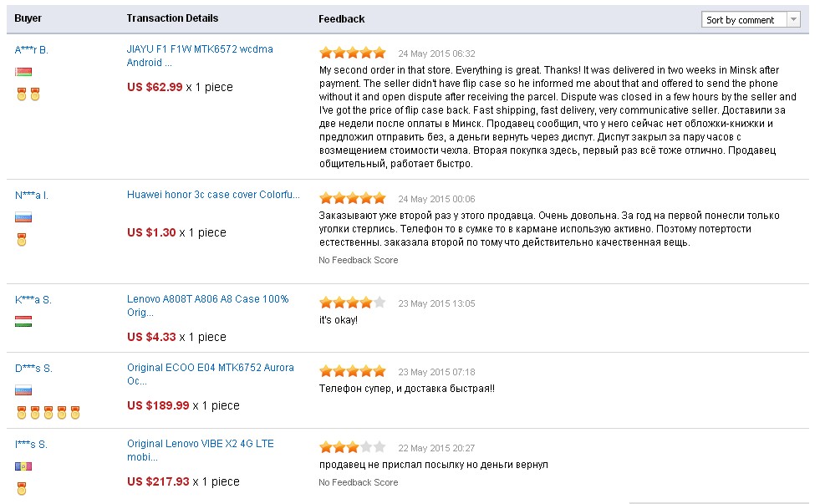This screenshot has width=820, height=504.
Task: Click I***s S.'s Moldova flag icon
Action: (23, 466)
